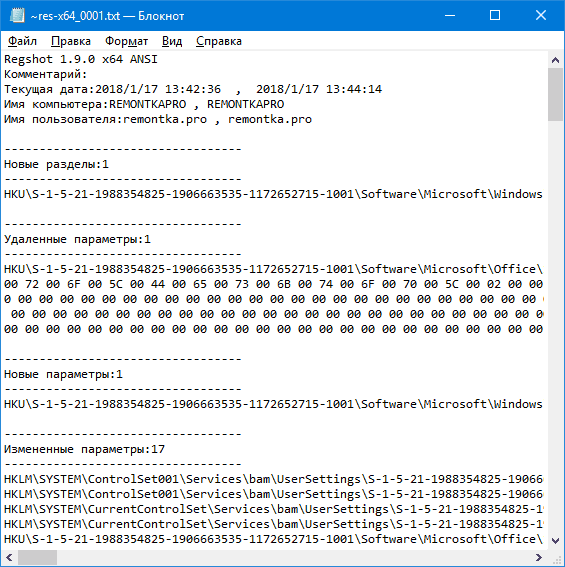This screenshot has height=567, width=565.
Task: Click the last HKU Office line
Action: (273, 540)
